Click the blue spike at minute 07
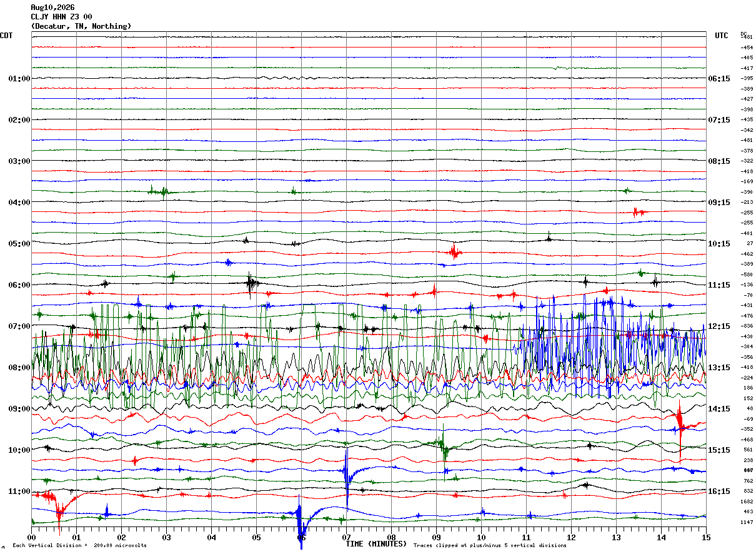The image size is (756, 554). (347, 478)
